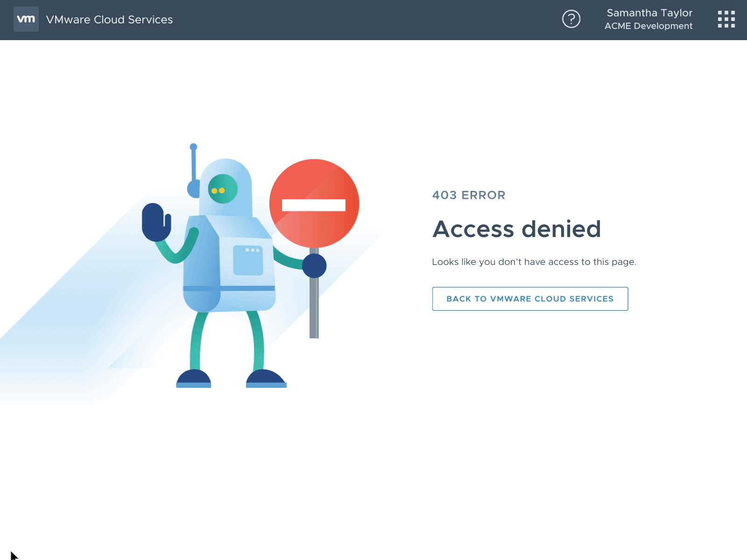Click the VMware Cloud Services header title
Image resolution: width=747 pixels, height=560 pixels.
[110, 20]
